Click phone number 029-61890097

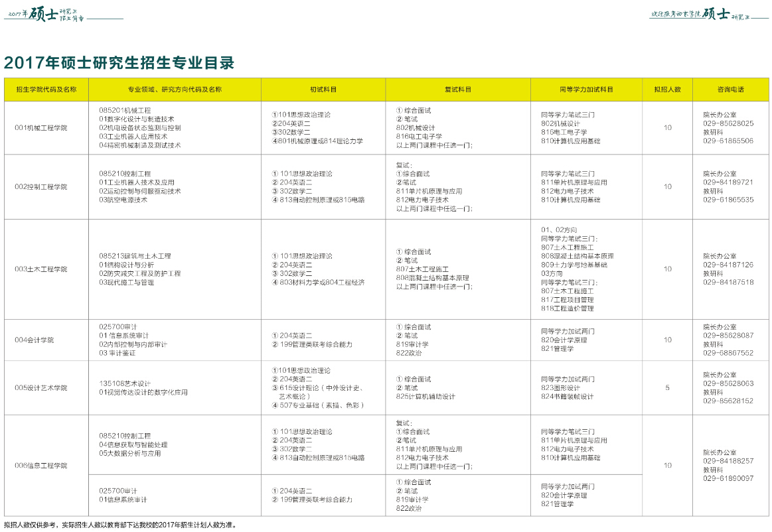click(x=728, y=478)
